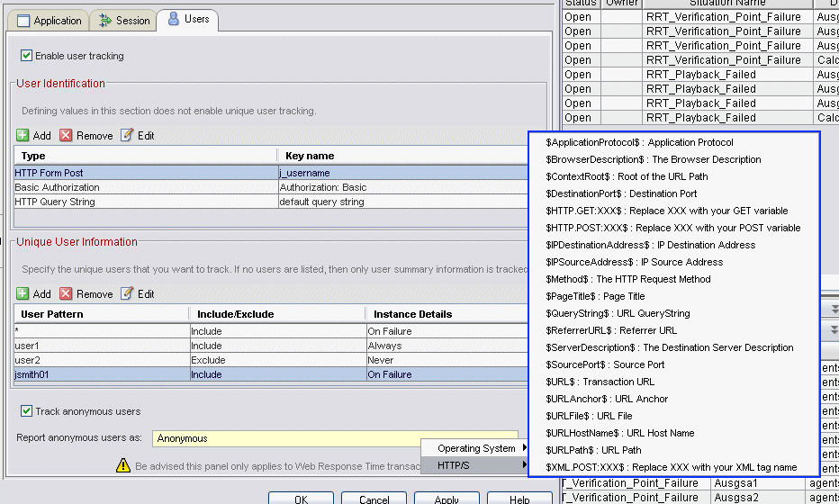
Task: Click the OK button
Action: [302, 499]
